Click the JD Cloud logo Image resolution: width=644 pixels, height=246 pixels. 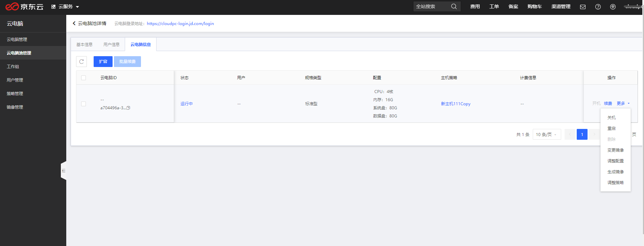point(24,6)
